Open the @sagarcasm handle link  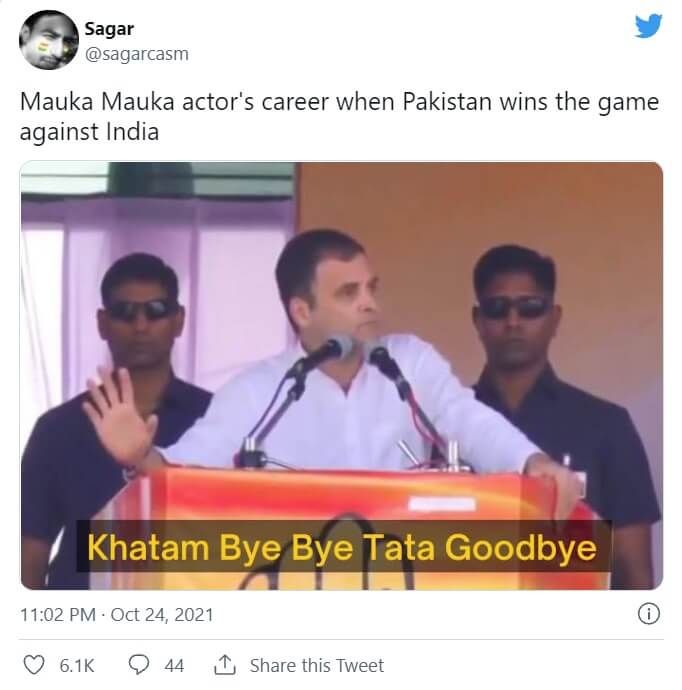click(x=137, y=54)
